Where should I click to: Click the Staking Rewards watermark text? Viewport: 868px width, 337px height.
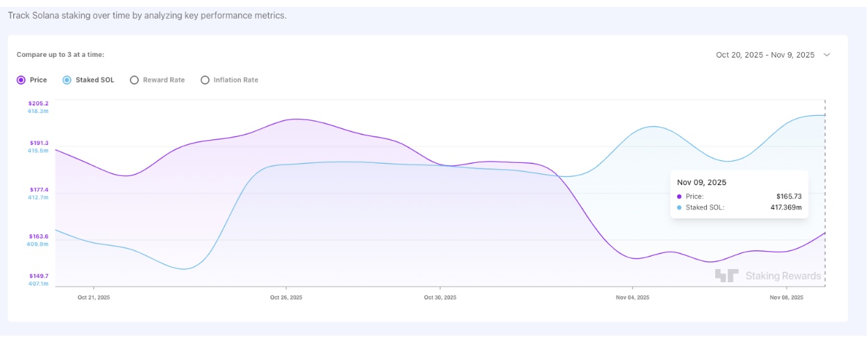click(783, 276)
